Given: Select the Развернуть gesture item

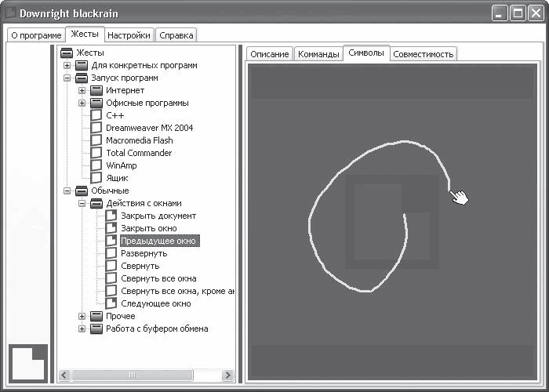Looking at the screenshot, I should click(x=144, y=253).
